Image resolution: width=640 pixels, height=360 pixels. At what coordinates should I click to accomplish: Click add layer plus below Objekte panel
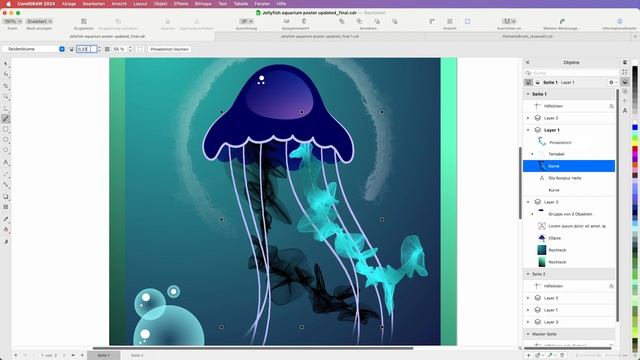(x=528, y=356)
